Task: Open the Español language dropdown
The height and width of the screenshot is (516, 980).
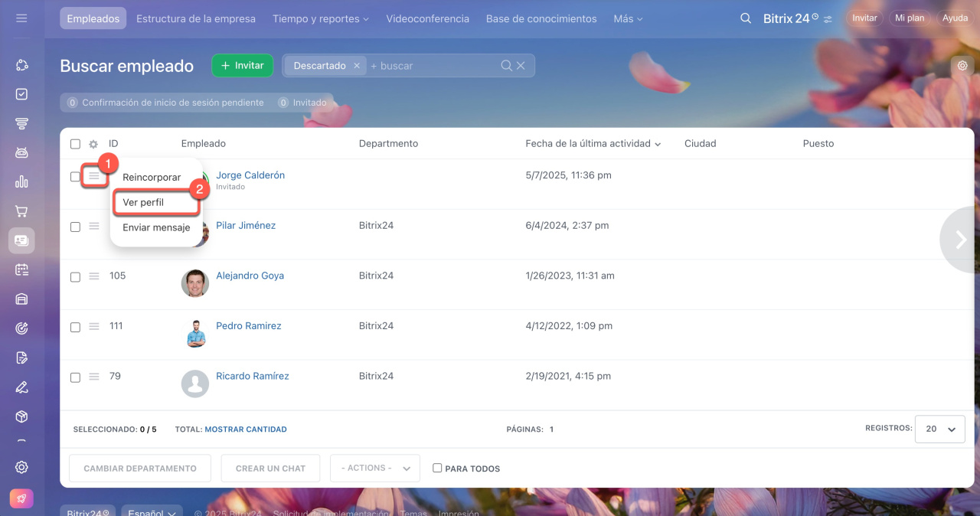Action: point(152,514)
